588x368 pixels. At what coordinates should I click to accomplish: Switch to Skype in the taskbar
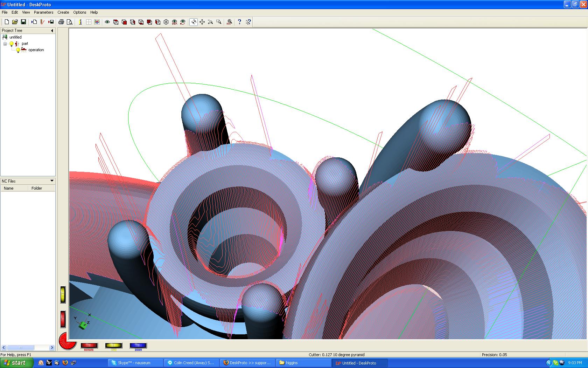click(134, 363)
